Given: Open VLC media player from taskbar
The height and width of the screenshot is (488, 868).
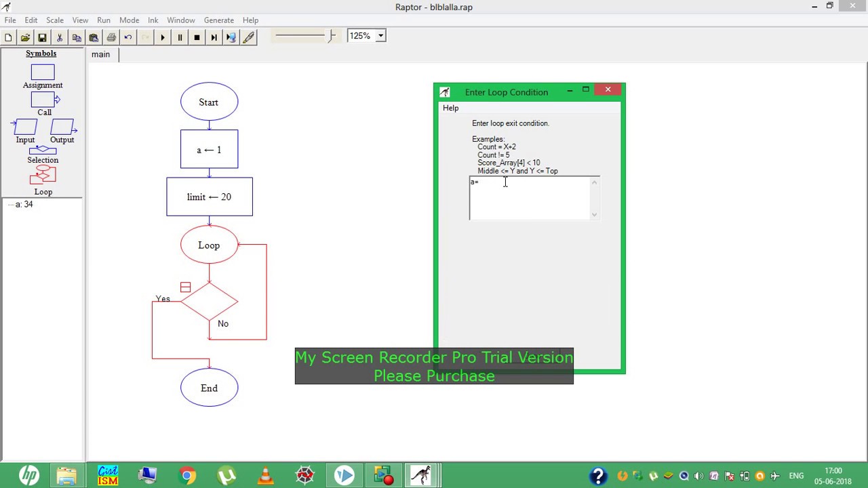Looking at the screenshot, I should click(266, 476).
